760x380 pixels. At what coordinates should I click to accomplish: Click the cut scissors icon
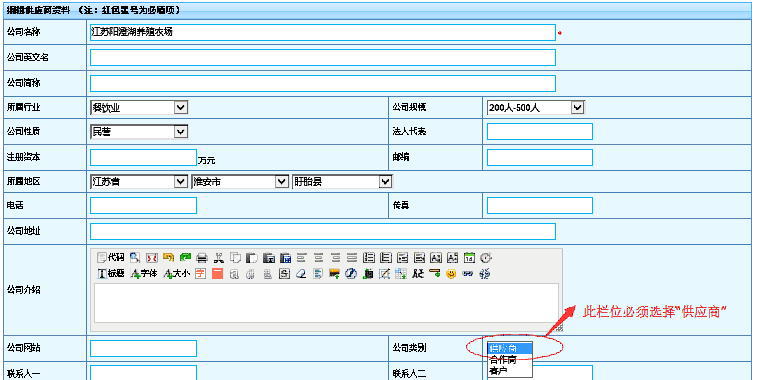click(x=219, y=258)
